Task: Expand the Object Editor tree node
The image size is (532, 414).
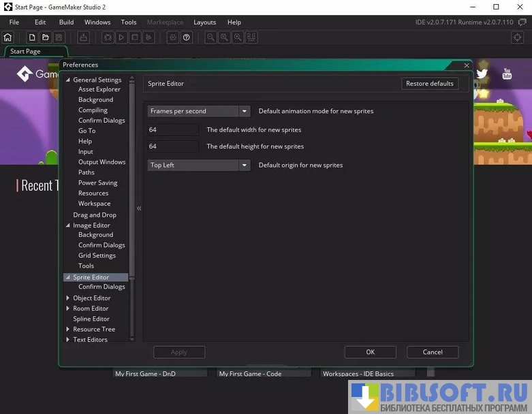Action: pyautogui.click(x=68, y=298)
